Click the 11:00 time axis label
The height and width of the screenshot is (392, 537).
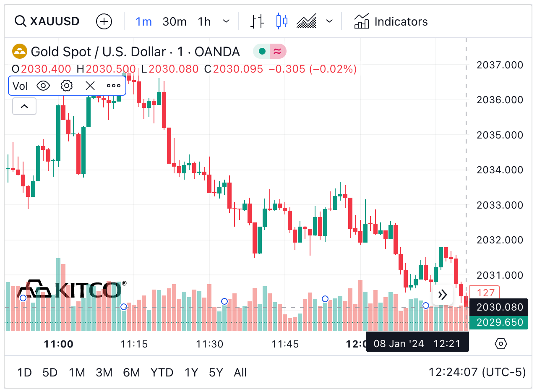[x=59, y=344]
